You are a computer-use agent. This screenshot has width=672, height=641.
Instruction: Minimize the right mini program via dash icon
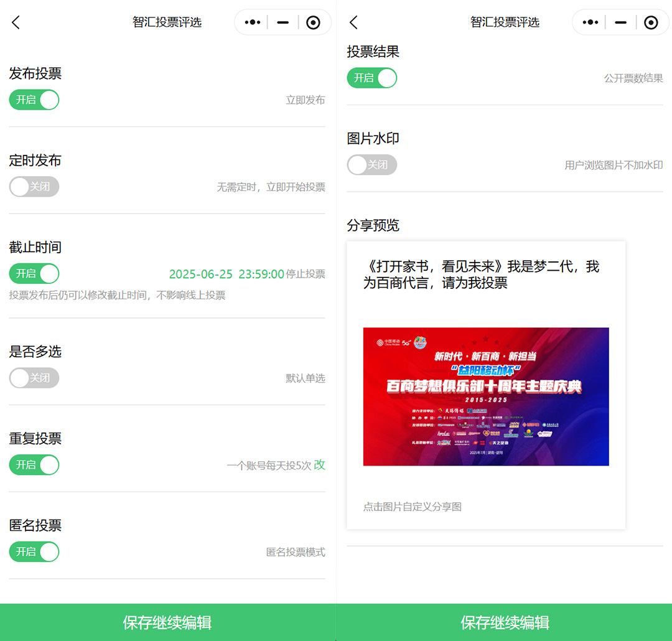click(x=620, y=22)
